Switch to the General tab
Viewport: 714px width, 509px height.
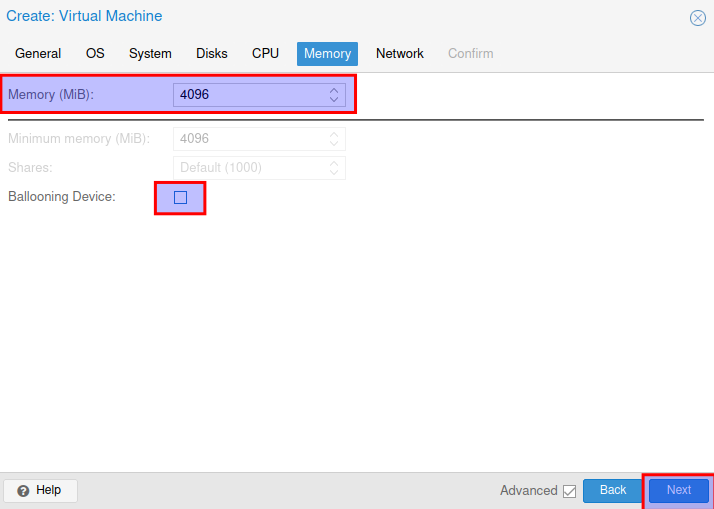38,54
